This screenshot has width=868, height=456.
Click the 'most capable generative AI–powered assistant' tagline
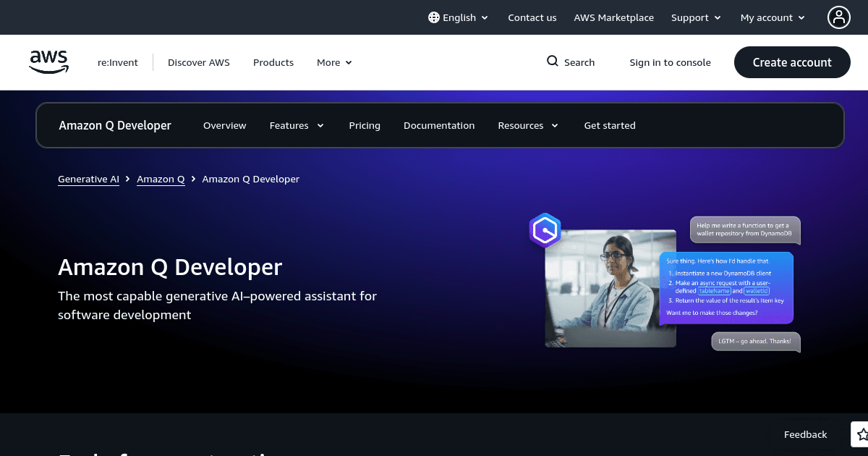pos(217,305)
